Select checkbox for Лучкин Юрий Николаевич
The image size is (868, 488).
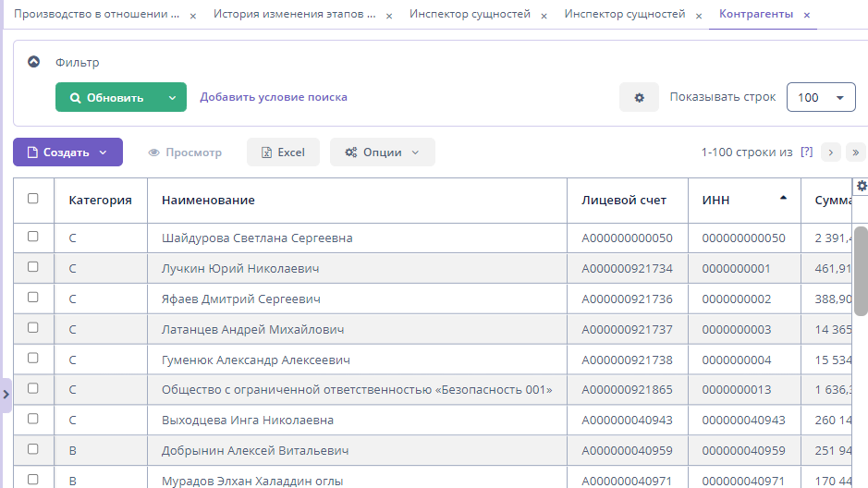(33, 267)
